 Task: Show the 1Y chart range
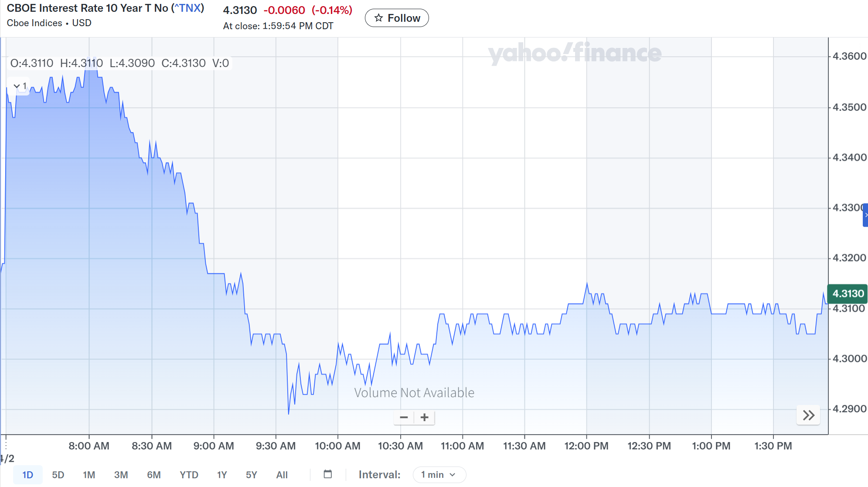(222, 474)
